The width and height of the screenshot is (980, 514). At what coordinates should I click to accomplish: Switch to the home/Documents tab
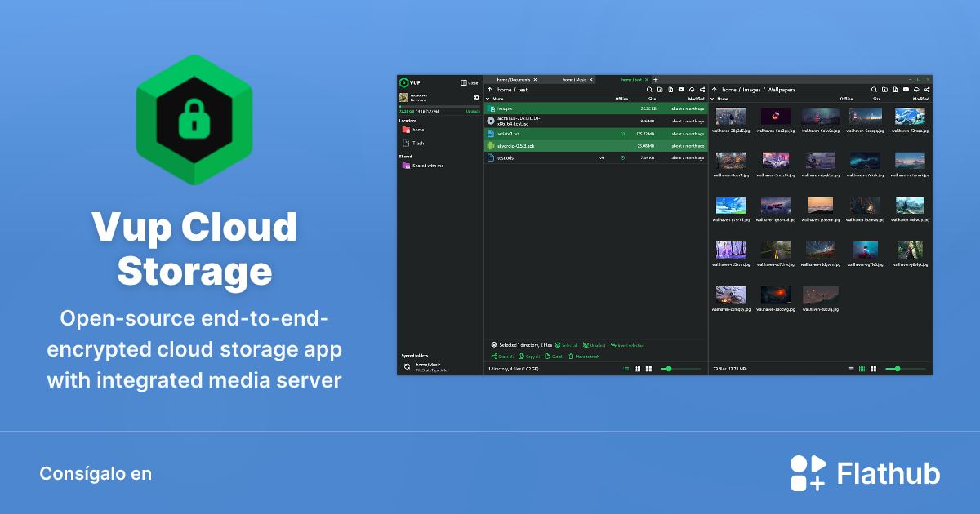514,79
